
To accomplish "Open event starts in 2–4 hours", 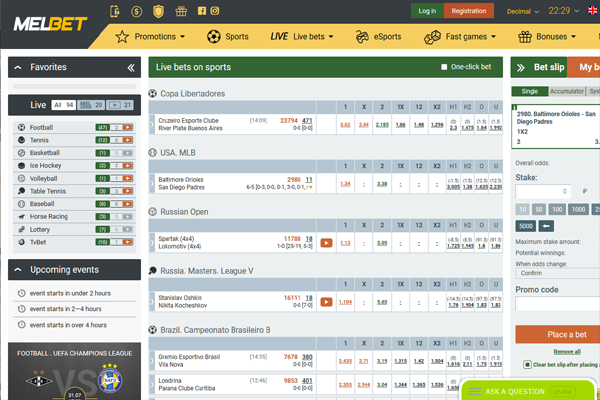I will pyautogui.click(x=66, y=309).
